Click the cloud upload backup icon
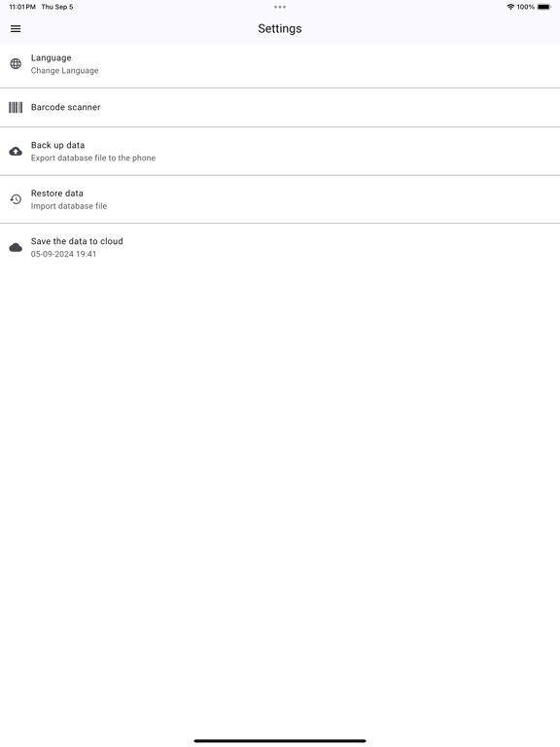 tap(16, 152)
